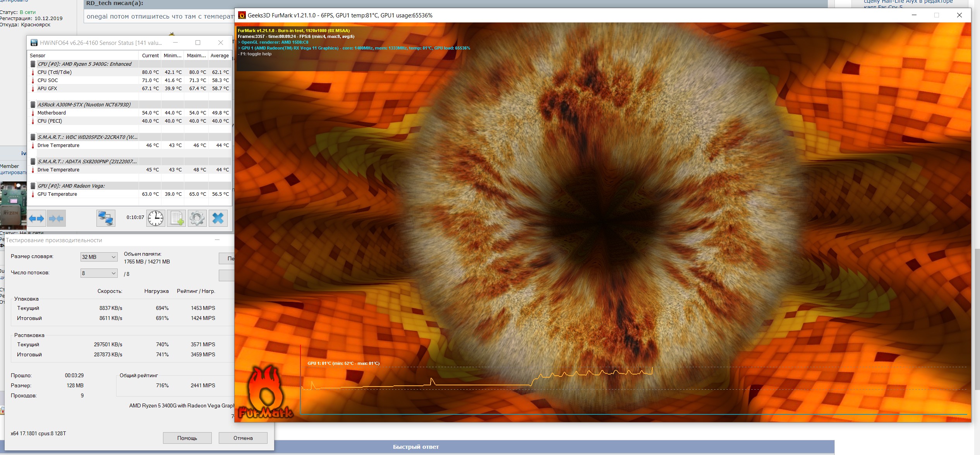Click FurMark flame icon in title bar
This screenshot has width=980, height=455.
pos(242,15)
